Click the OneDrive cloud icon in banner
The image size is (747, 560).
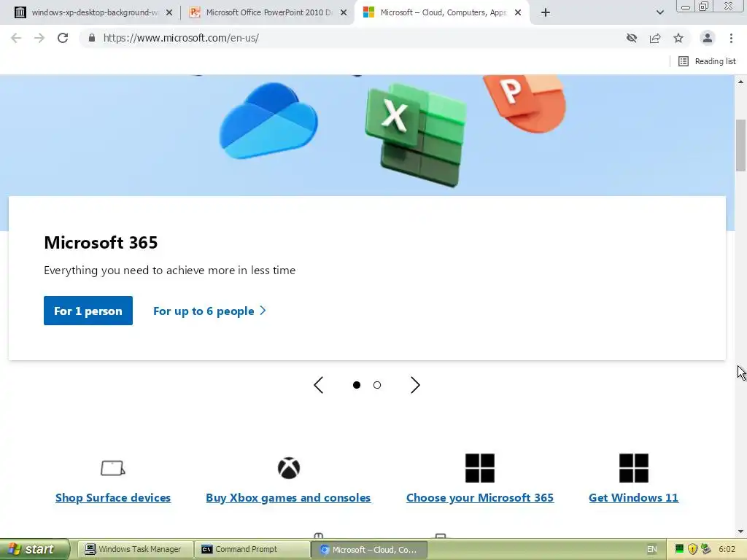[268, 120]
